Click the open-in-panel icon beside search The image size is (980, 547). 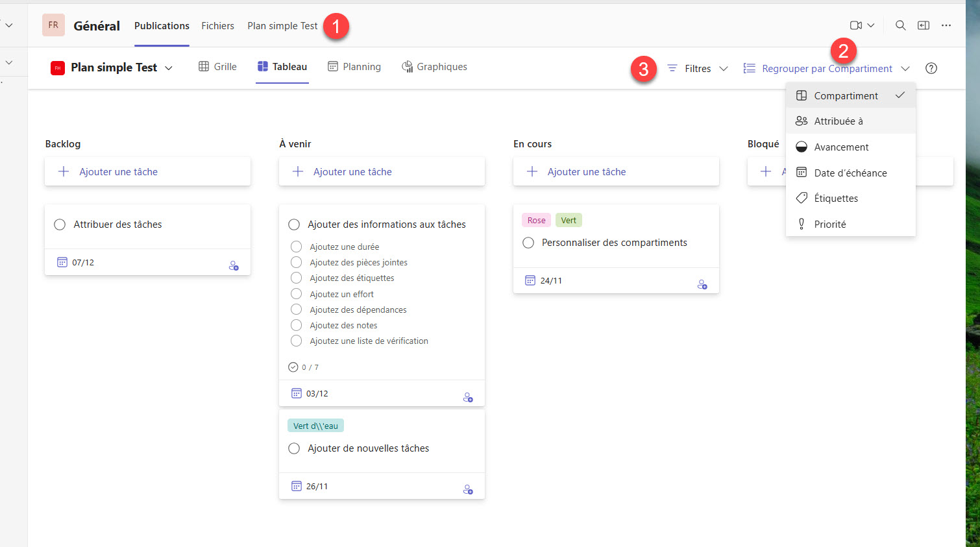923,25
